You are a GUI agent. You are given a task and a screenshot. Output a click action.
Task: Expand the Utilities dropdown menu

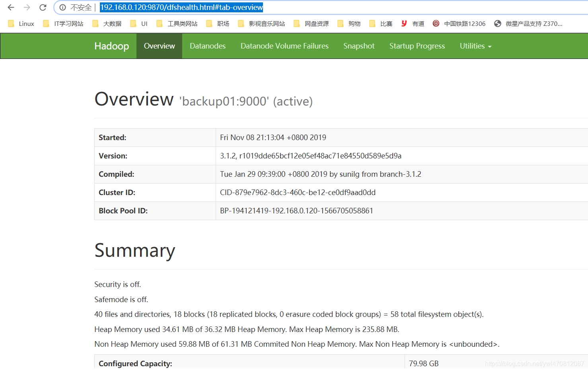tap(475, 46)
